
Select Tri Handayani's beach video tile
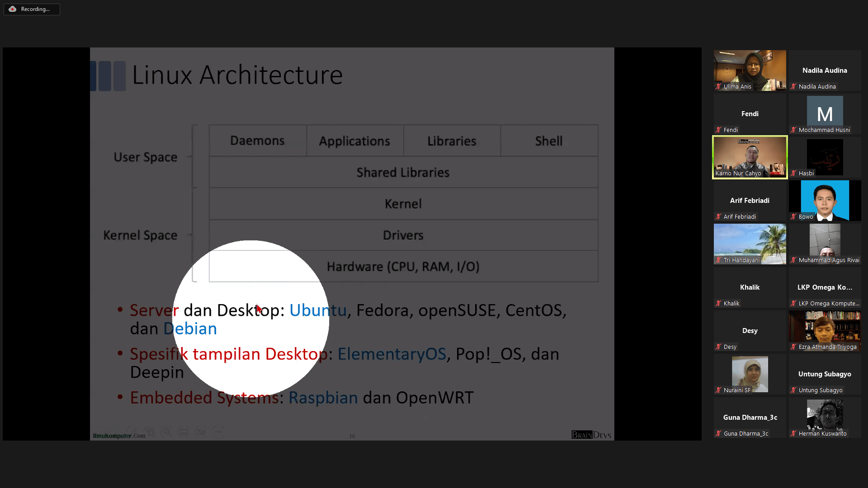click(750, 242)
